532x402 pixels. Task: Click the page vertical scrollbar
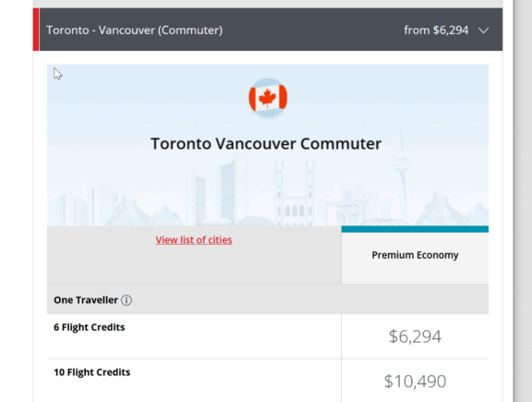(x=523, y=201)
